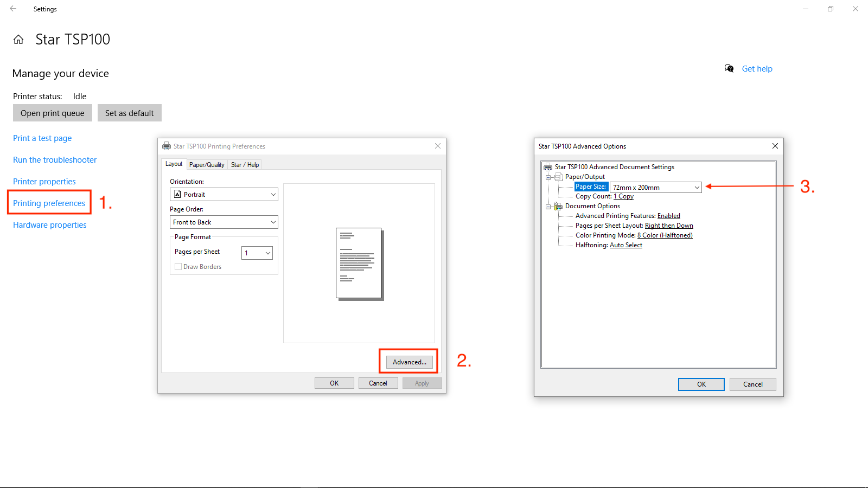Select the Paper Size tree item

tap(591, 187)
